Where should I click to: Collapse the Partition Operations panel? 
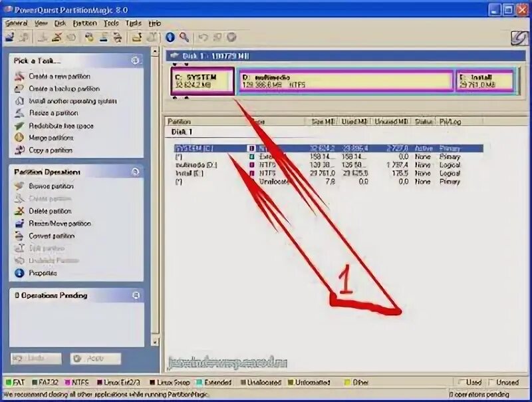point(136,172)
